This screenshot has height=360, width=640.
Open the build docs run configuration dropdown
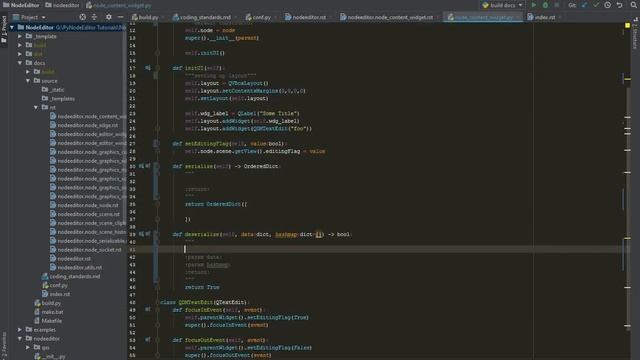(x=503, y=5)
